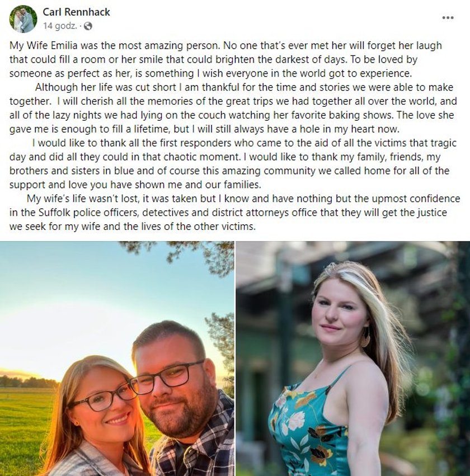Open the portrait of woman in teal dress
This screenshot has height=476, width=470.
coord(353,359)
